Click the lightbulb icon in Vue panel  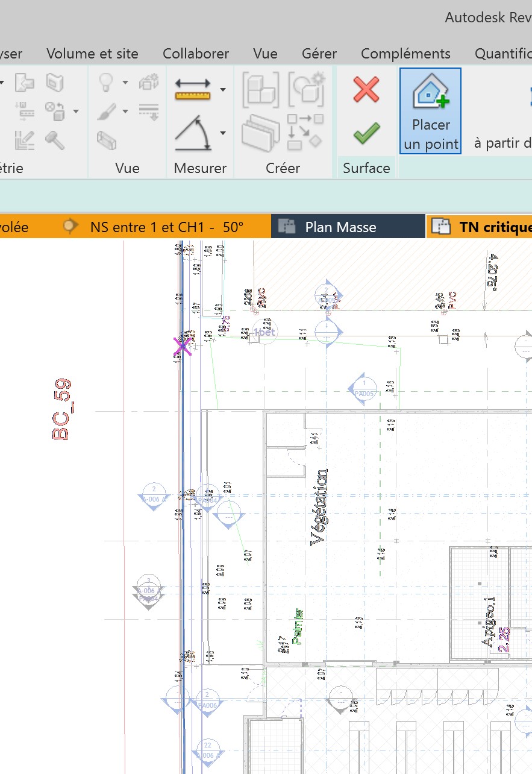(x=106, y=82)
